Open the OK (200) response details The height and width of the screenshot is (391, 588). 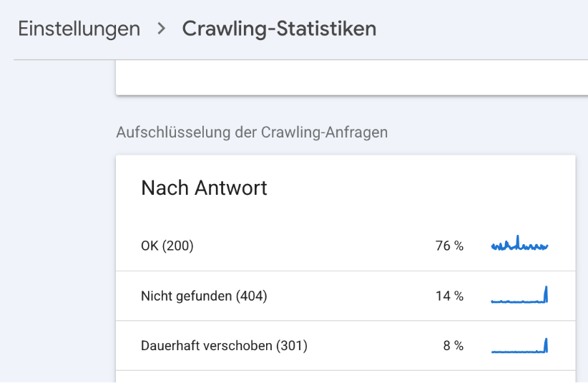[346, 246]
